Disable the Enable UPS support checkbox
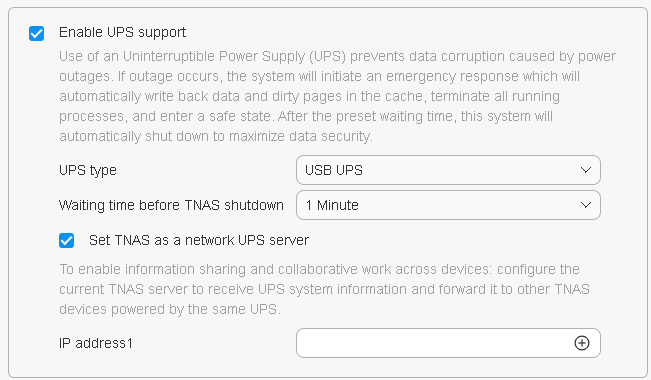This screenshot has height=380, width=651. (x=37, y=33)
